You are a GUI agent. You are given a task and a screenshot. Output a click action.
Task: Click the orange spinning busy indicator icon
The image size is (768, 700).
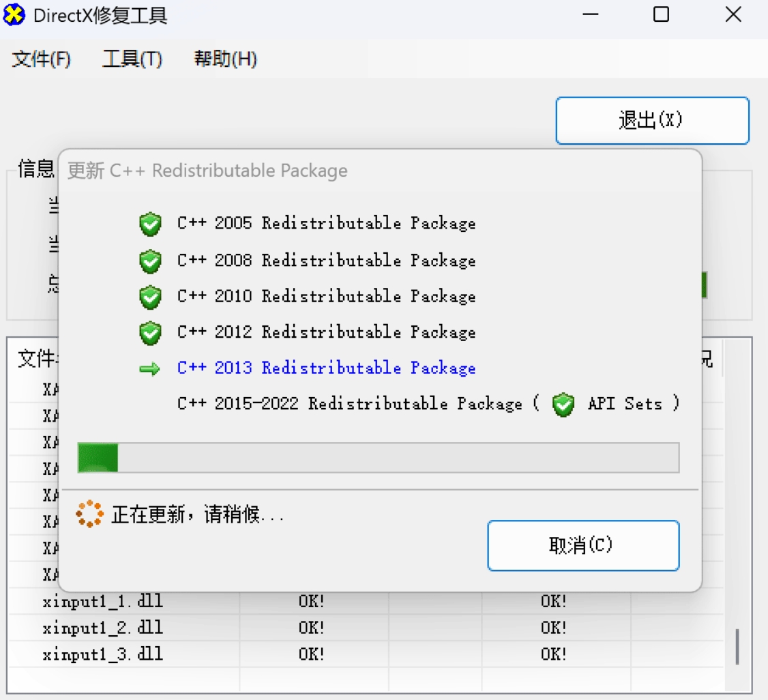click(90, 514)
